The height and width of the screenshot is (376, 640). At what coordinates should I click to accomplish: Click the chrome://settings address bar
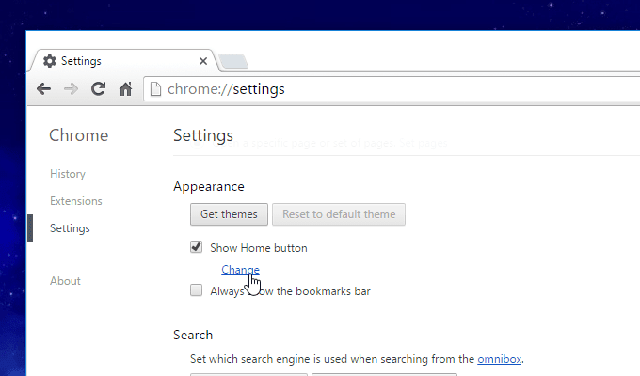point(392,89)
